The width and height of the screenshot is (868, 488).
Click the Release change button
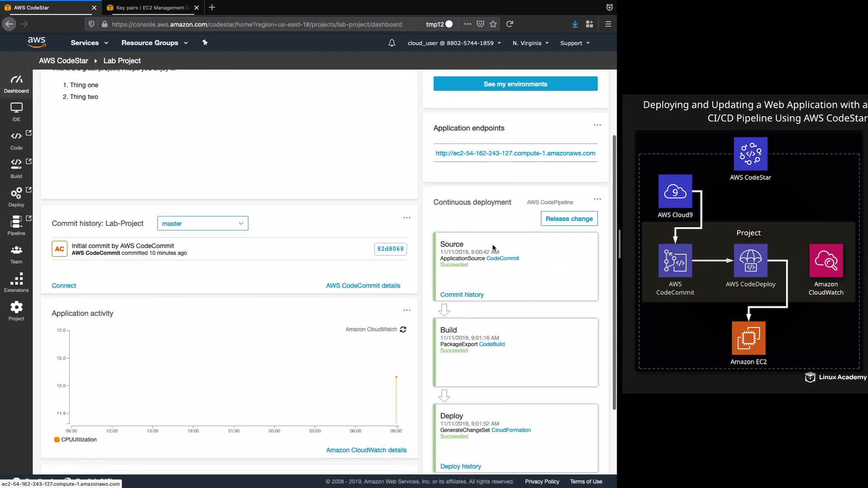tap(569, 219)
